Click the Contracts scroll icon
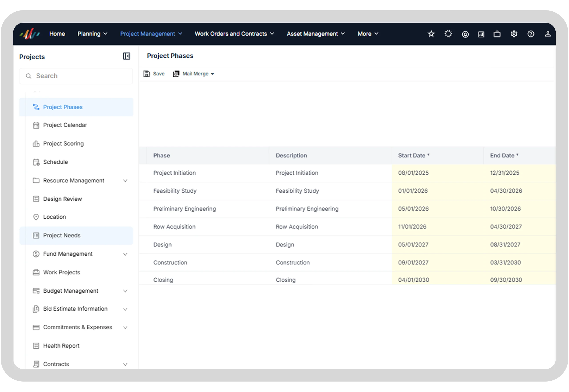The width and height of the screenshot is (569, 392). click(36, 364)
